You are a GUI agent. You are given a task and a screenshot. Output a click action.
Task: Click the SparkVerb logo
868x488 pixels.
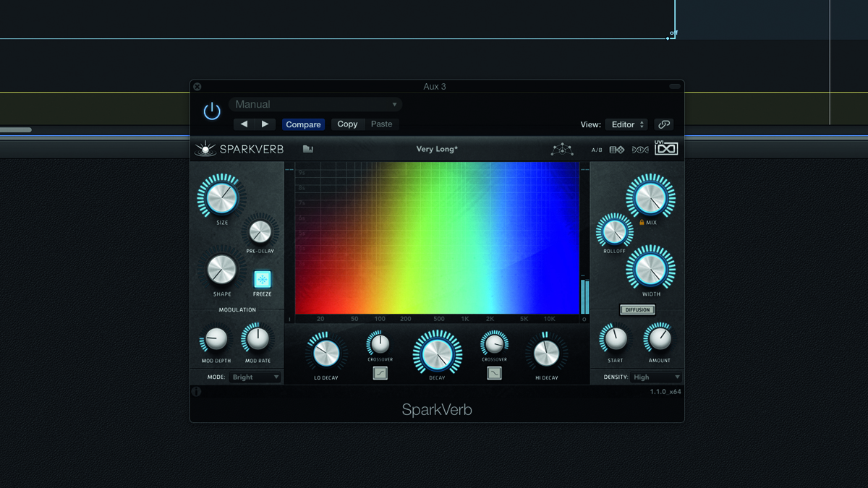[239, 150]
